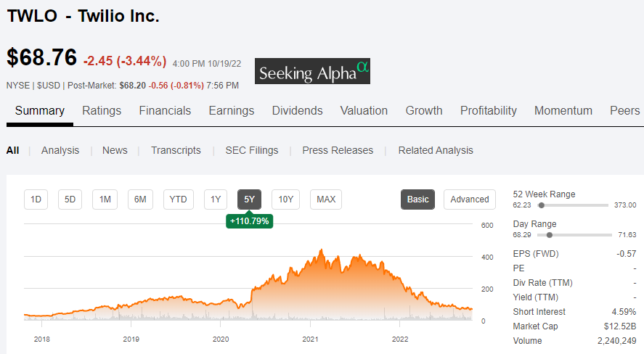Open the Momentum tab
The image size is (644, 354).
click(x=563, y=111)
